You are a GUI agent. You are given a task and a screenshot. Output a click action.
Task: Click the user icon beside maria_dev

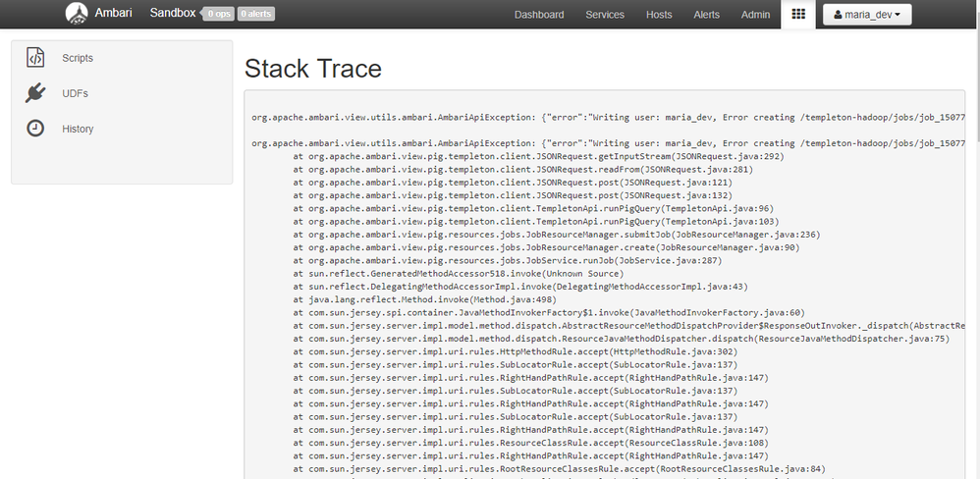(x=837, y=15)
